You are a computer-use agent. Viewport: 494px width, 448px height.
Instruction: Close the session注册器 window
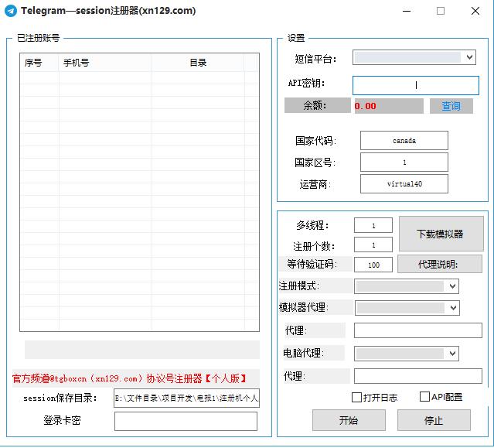click(x=475, y=11)
